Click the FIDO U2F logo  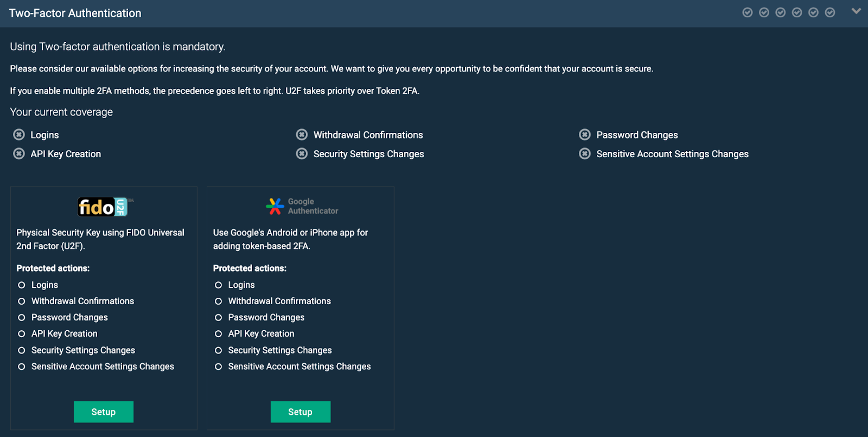tap(105, 207)
